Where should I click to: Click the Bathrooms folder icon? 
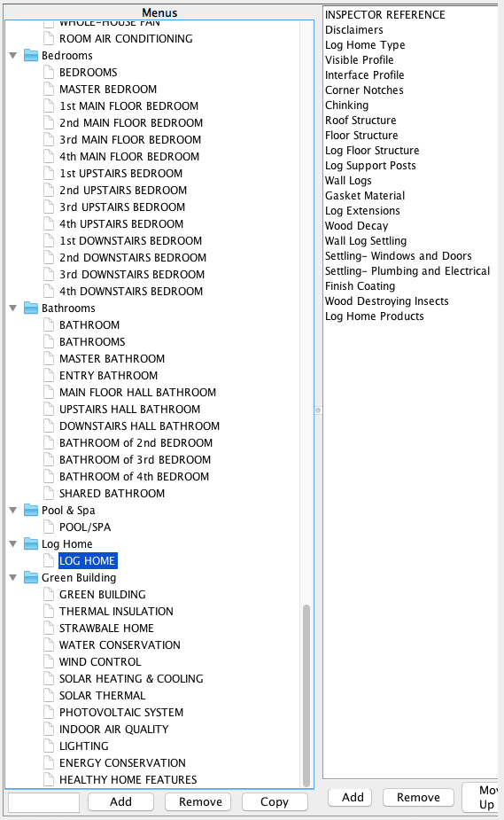pos(31,308)
